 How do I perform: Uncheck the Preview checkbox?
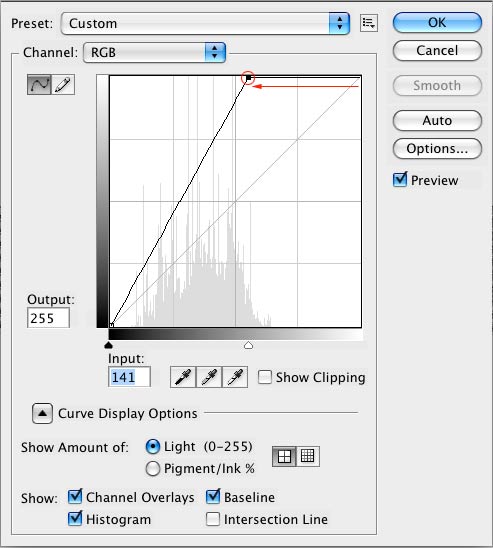tap(400, 180)
